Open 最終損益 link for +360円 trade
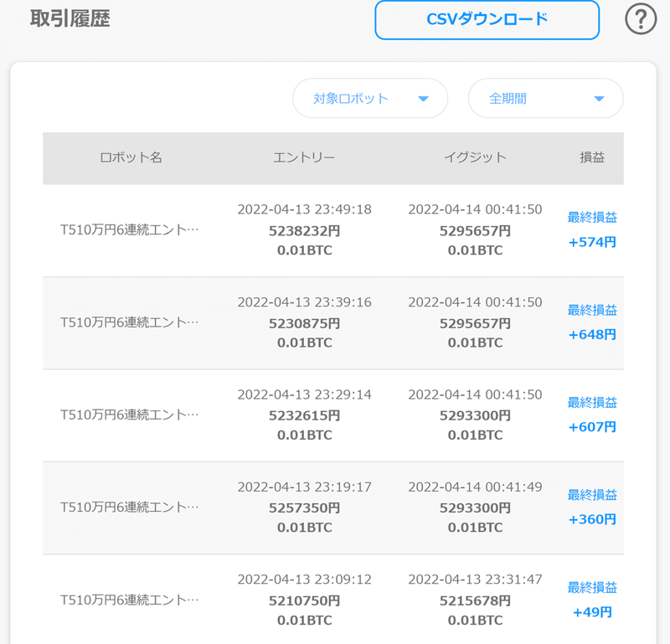Image resolution: width=670 pixels, height=644 pixels. tap(592, 495)
